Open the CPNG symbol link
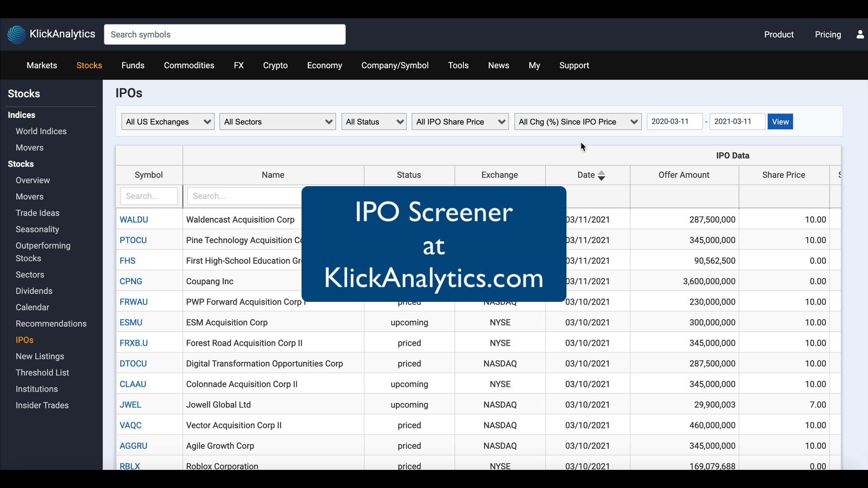This screenshot has width=868, height=488. click(131, 282)
